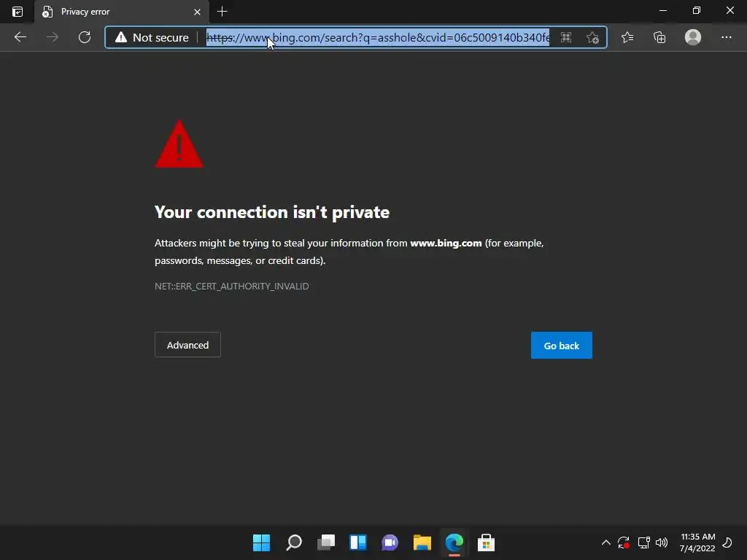Restore down the Edge window

tap(697, 10)
